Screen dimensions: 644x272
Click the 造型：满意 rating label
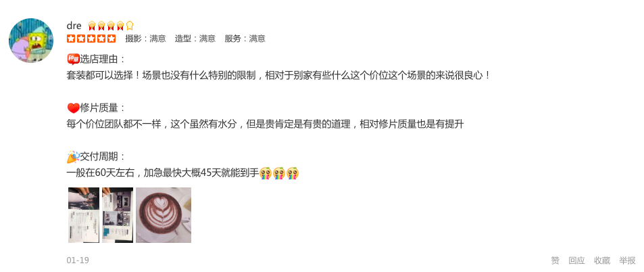click(x=195, y=39)
